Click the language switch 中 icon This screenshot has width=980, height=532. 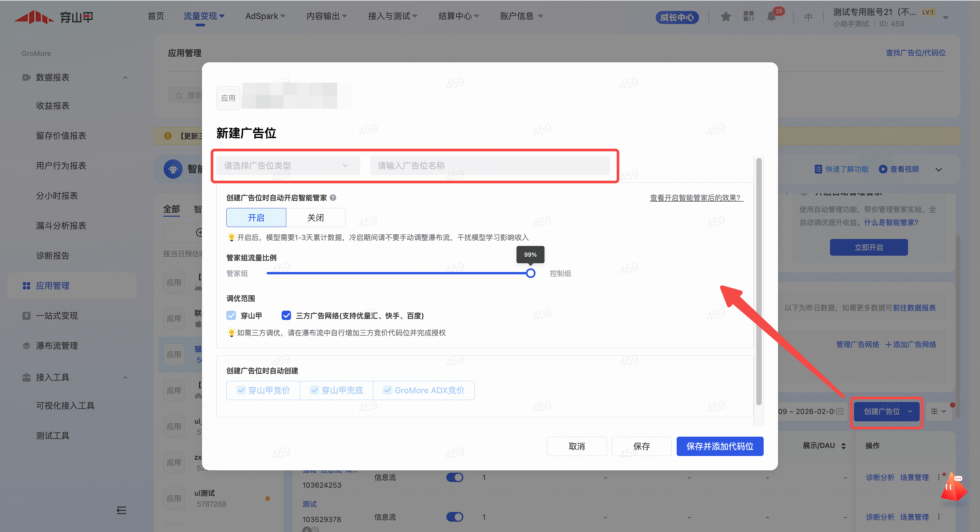tap(808, 17)
